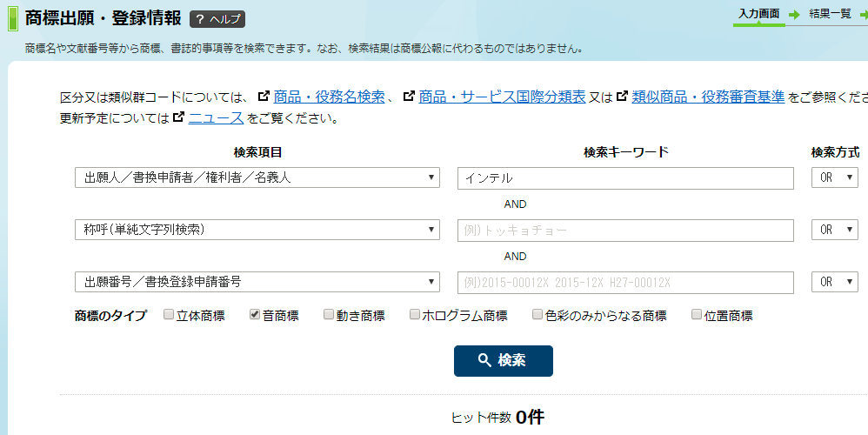Click the keyword field containing インテル
The width and height of the screenshot is (868, 435).
[x=625, y=178]
